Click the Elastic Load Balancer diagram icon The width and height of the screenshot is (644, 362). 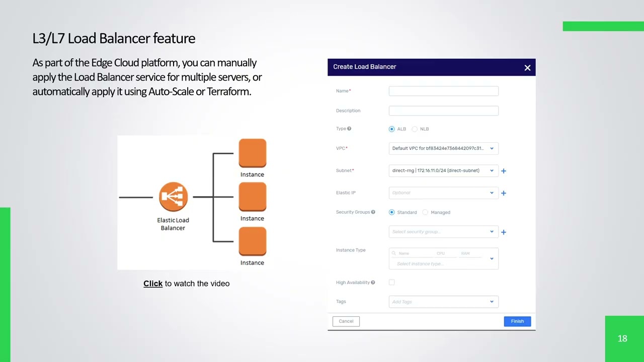click(x=173, y=197)
